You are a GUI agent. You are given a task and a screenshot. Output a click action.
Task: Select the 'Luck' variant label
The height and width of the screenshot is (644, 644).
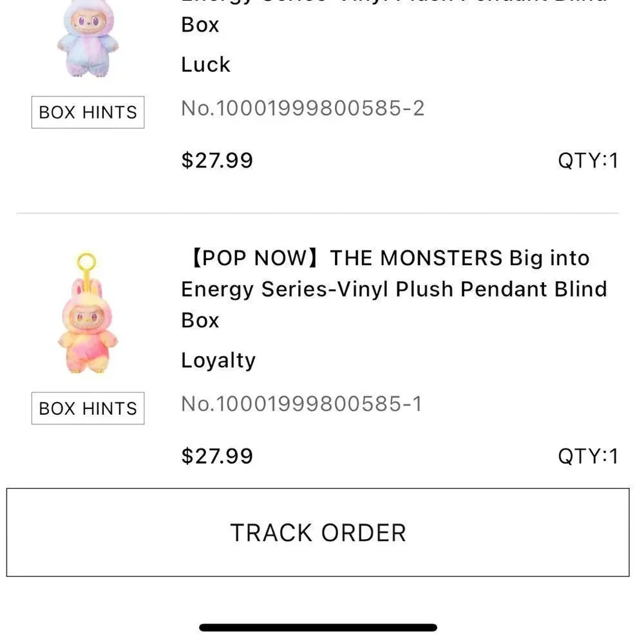pos(206,64)
